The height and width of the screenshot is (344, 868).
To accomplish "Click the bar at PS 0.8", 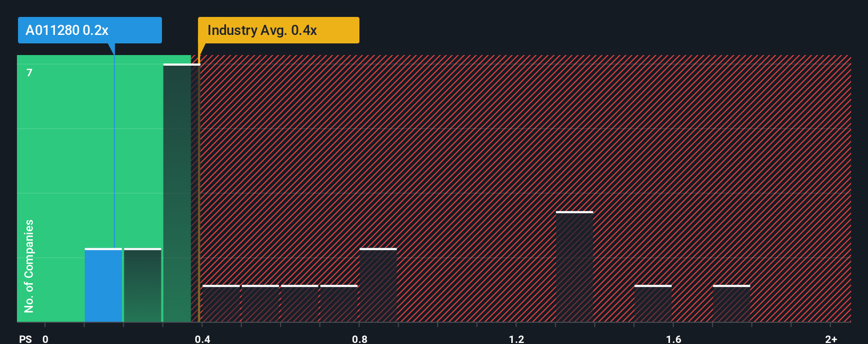I will [x=378, y=285].
